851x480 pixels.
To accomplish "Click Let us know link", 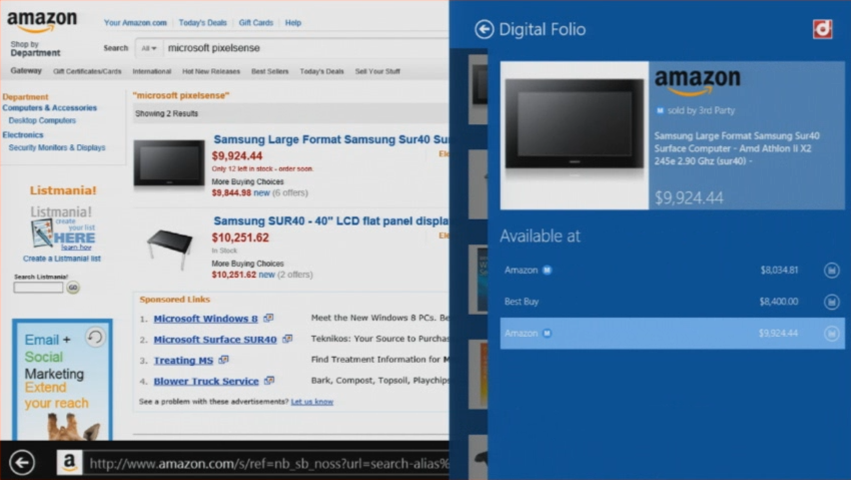I will click(312, 402).
